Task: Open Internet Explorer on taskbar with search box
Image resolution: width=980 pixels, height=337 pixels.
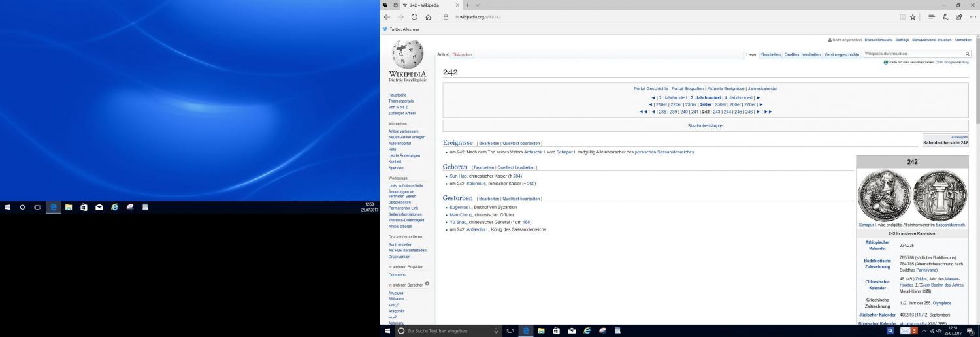Action: point(587,331)
